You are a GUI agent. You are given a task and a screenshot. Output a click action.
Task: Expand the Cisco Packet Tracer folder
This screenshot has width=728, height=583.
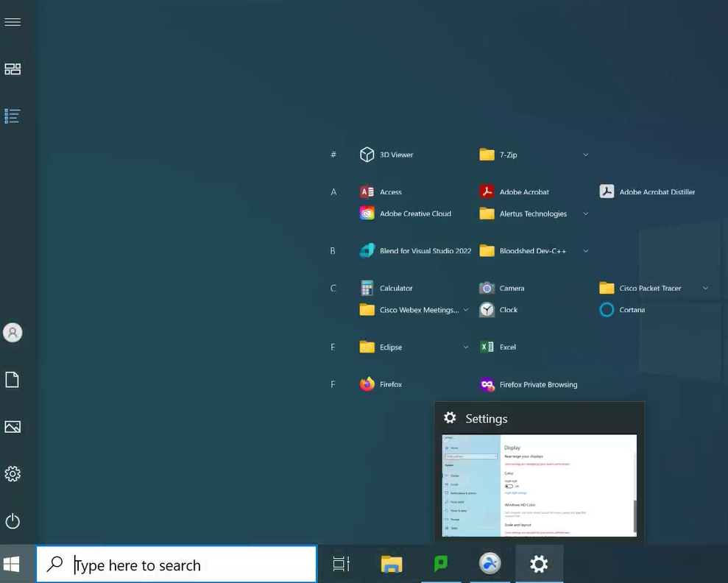click(705, 288)
